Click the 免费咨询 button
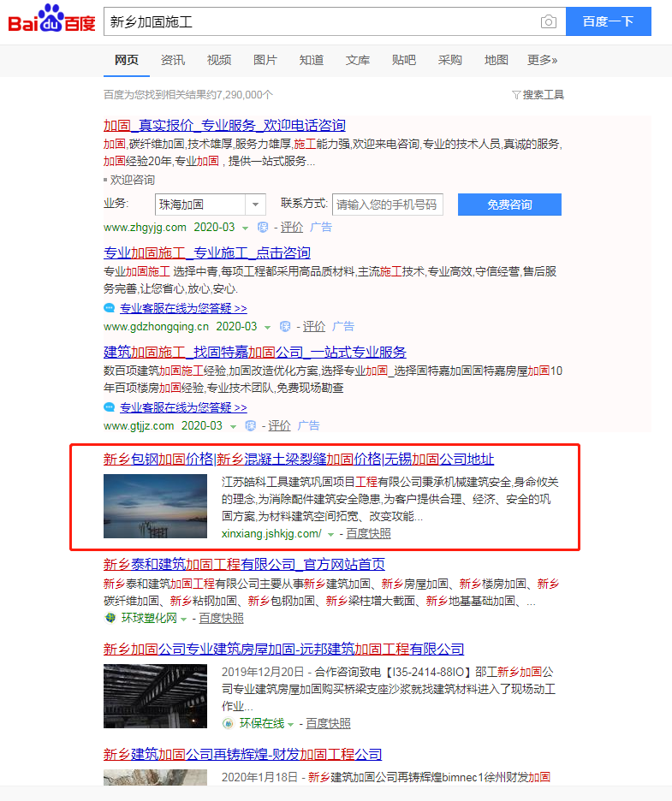Viewport: 672px width, 801px height. [x=509, y=205]
